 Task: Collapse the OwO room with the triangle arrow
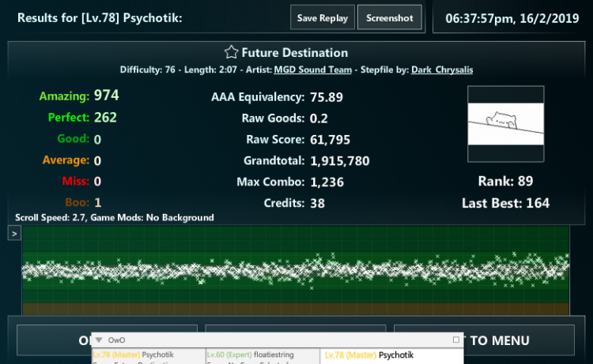point(99,340)
